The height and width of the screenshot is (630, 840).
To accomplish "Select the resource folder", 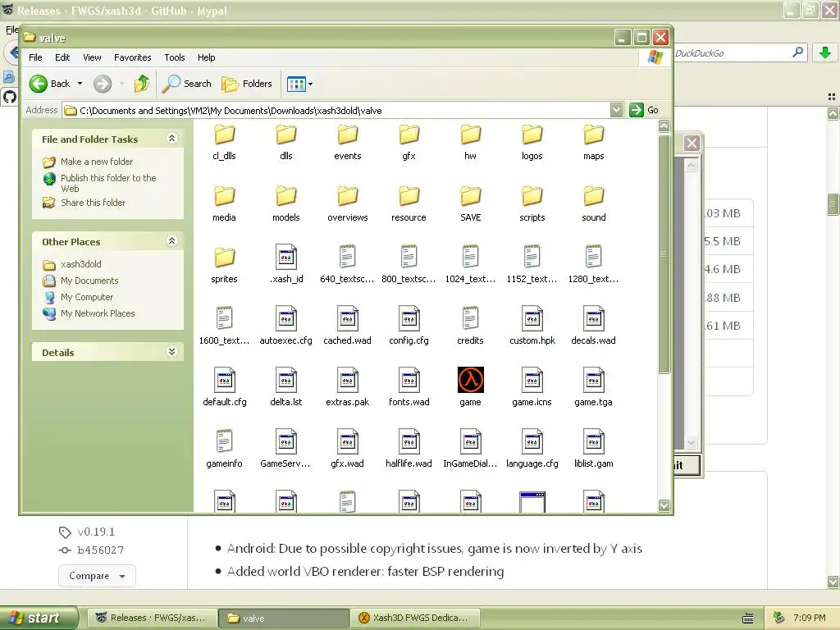I will tap(409, 204).
